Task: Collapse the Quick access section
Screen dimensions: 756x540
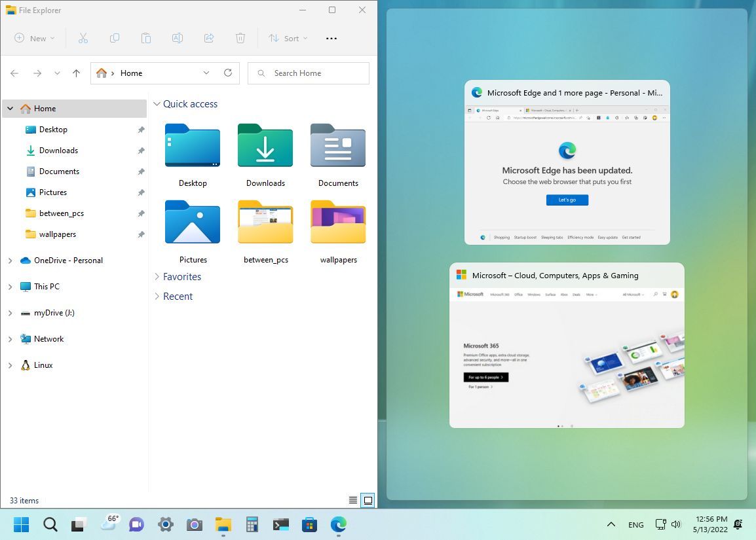Action: [157, 103]
